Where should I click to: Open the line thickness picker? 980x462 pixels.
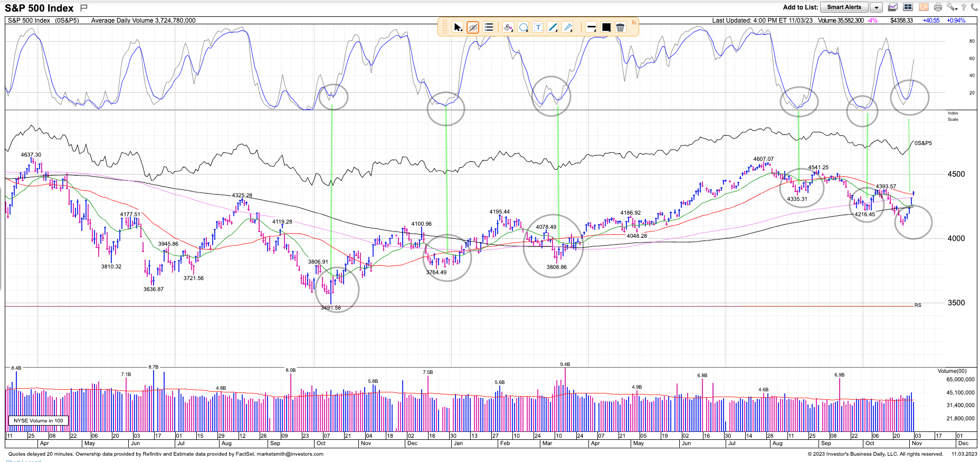pos(591,27)
